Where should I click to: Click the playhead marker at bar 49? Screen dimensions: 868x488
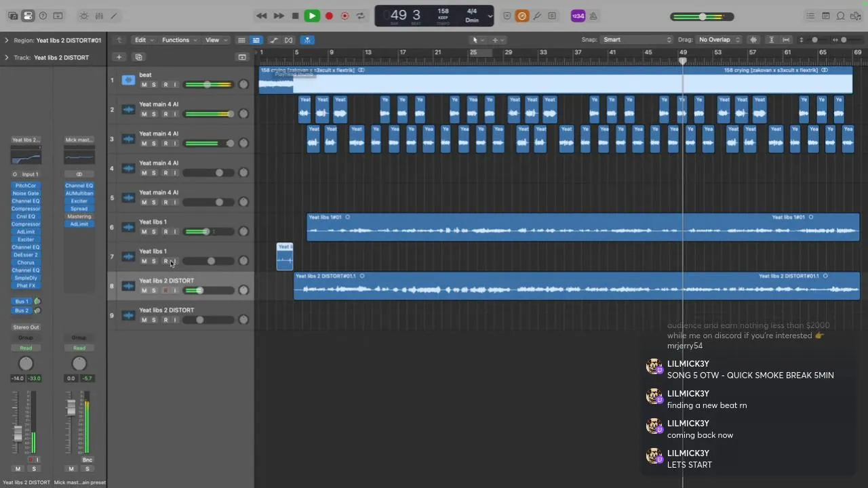click(683, 61)
